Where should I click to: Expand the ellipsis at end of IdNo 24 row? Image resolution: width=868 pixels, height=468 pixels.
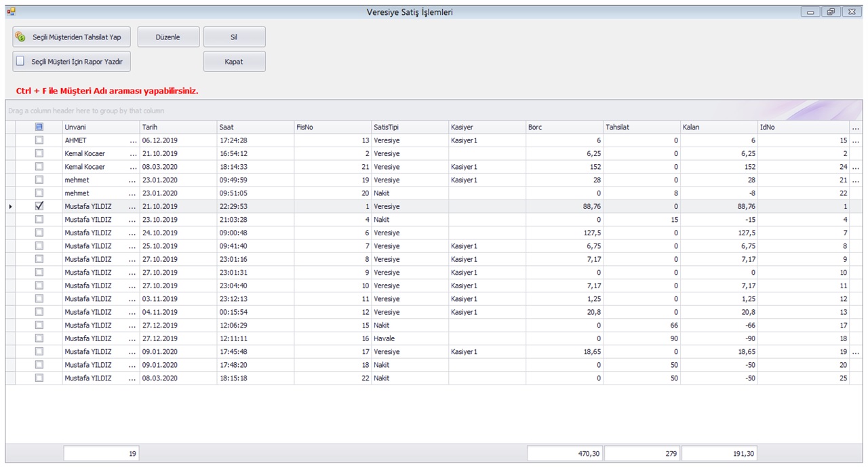click(x=855, y=167)
